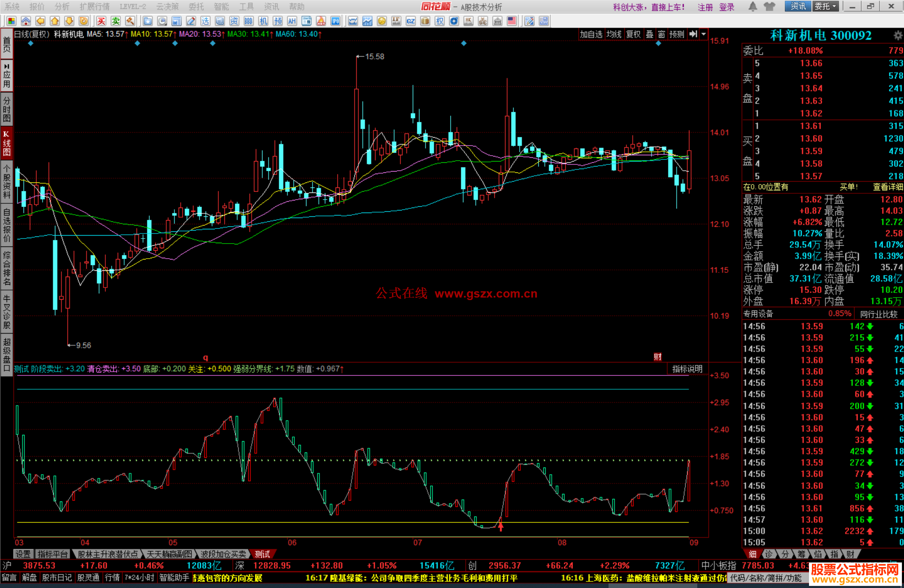Toggle the 叠 overlay chart option
Image resolution: width=904 pixels, height=588 pixels.
pos(650,34)
